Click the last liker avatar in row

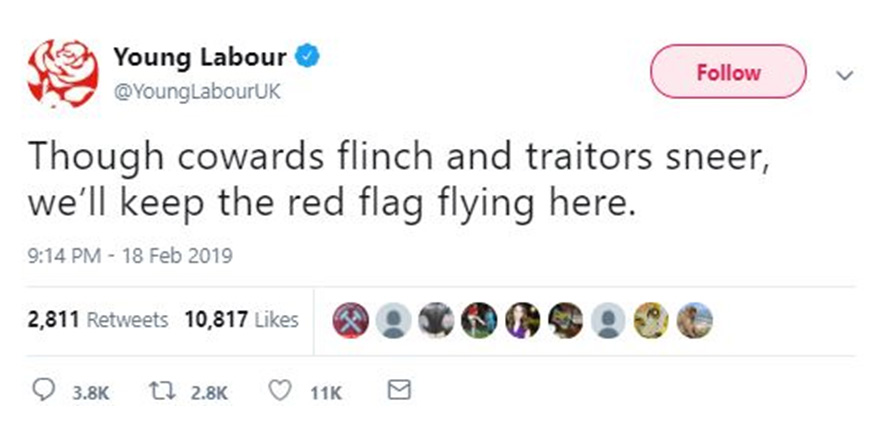coord(694,320)
